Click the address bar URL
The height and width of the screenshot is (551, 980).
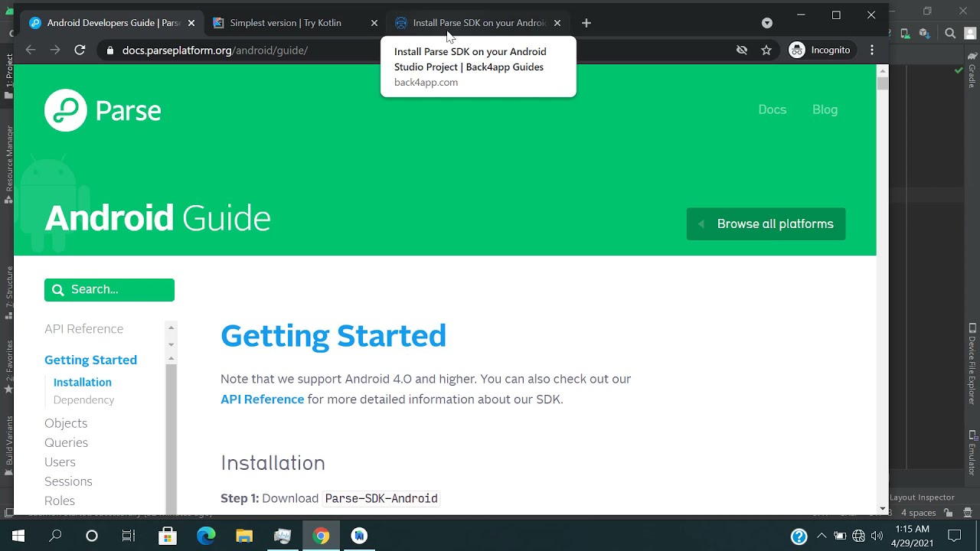point(215,51)
